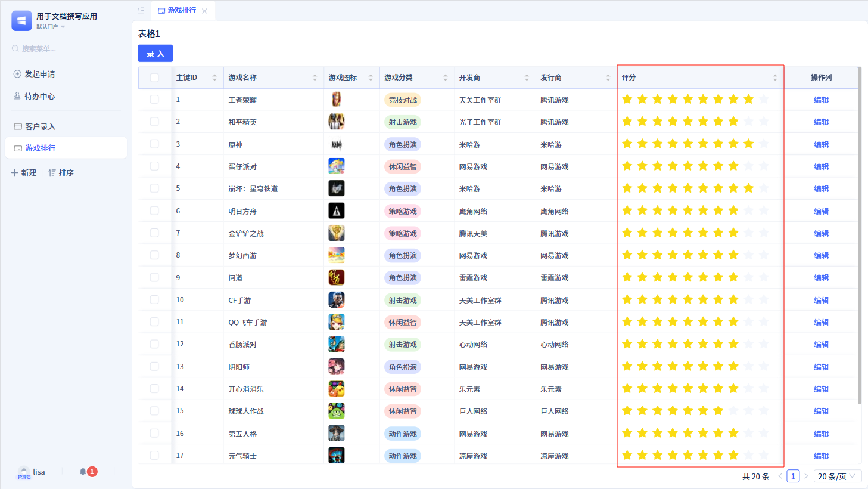Go to page 1 in pagination
The width and height of the screenshot is (868, 489).
793,476
